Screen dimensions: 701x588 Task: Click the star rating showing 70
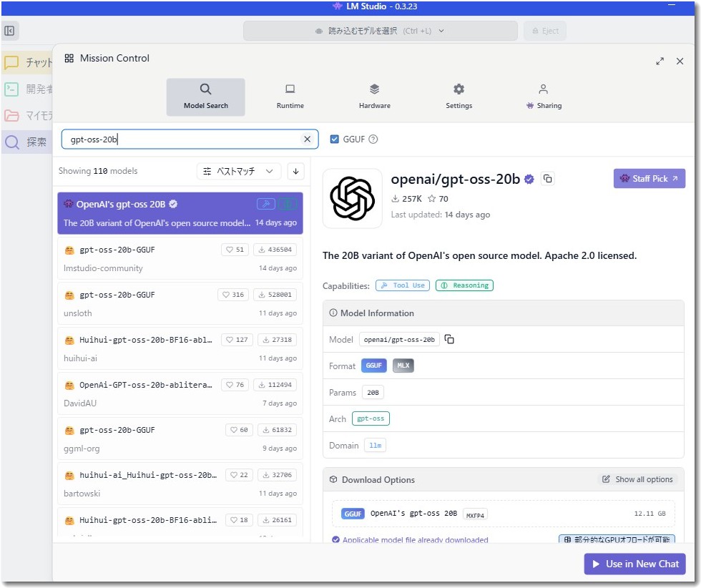pos(438,199)
